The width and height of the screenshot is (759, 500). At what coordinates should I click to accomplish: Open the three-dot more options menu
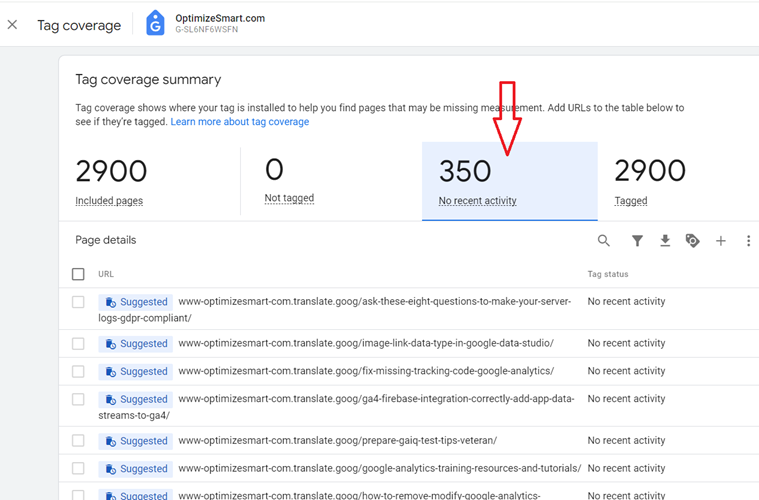pos(748,241)
